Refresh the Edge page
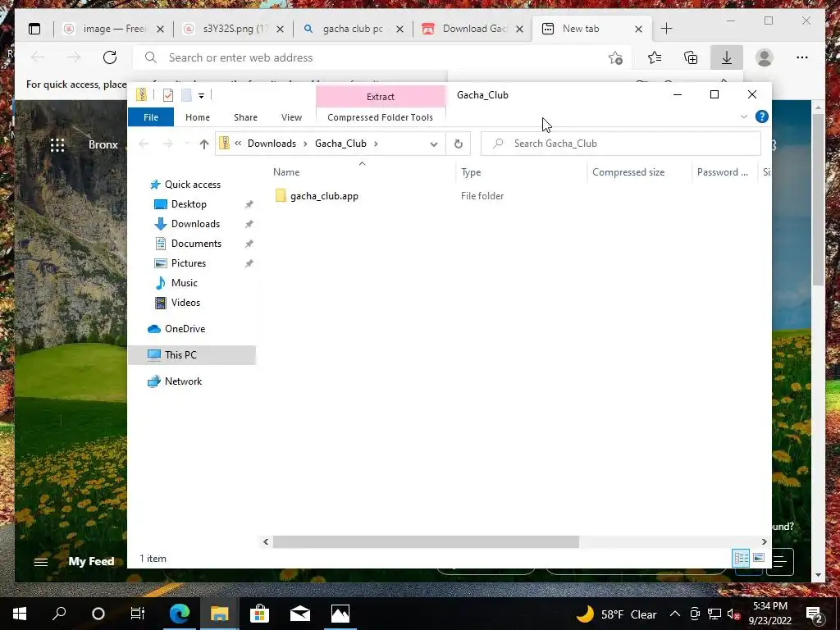 tap(110, 57)
